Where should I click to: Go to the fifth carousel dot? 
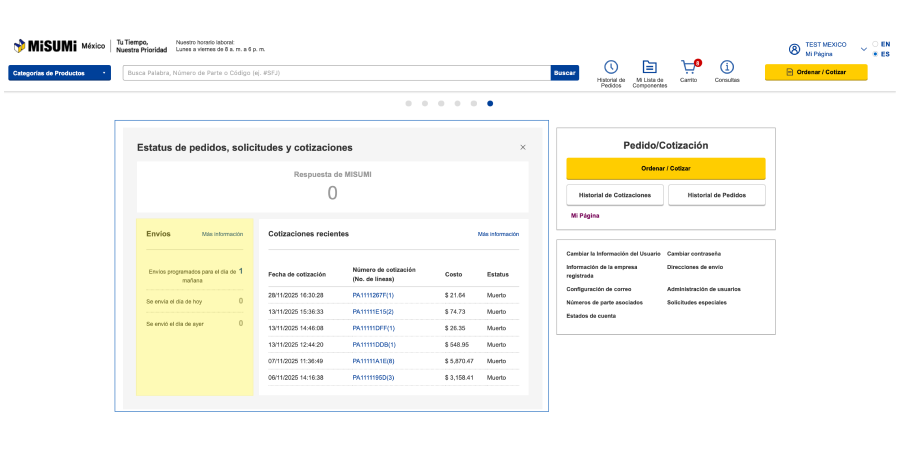point(474,103)
